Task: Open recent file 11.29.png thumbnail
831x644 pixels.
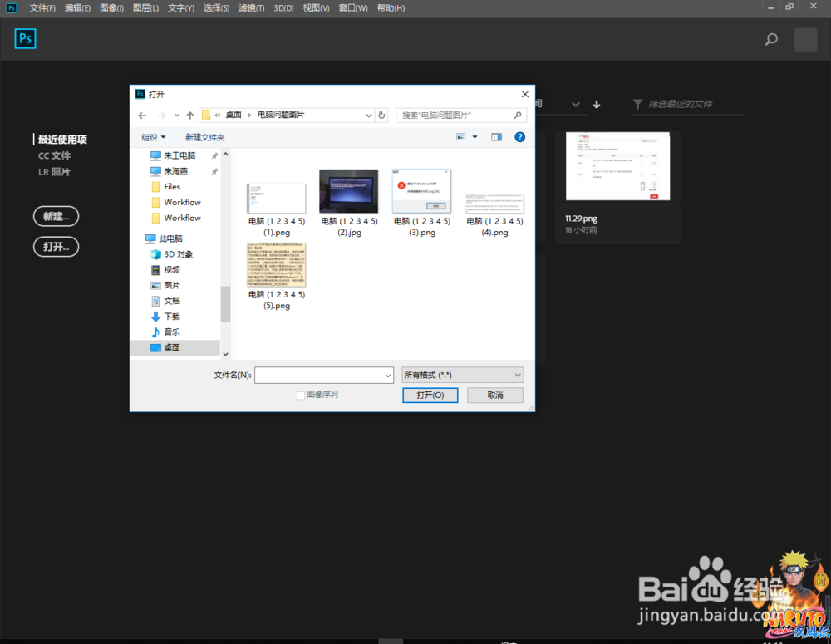Action: (x=618, y=166)
